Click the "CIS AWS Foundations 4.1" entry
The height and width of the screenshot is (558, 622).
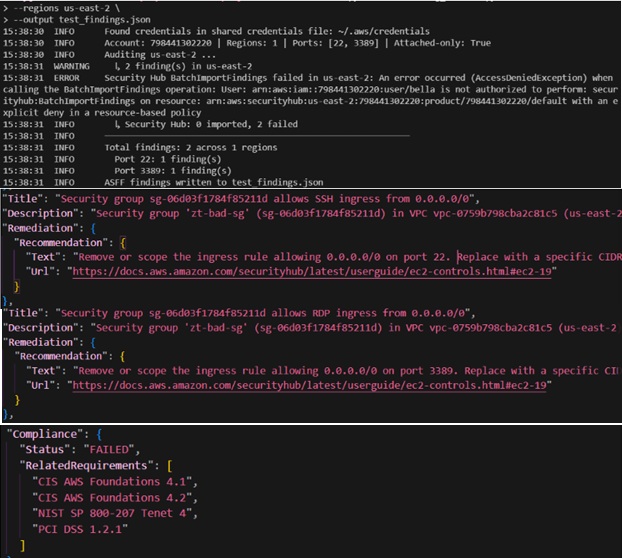click(x=112, y=481)
